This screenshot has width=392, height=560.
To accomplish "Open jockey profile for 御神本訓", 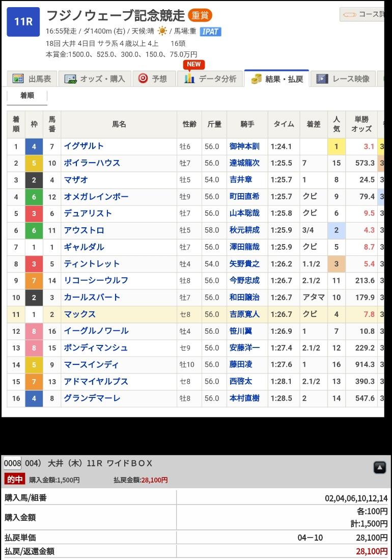I will point(244,146).
